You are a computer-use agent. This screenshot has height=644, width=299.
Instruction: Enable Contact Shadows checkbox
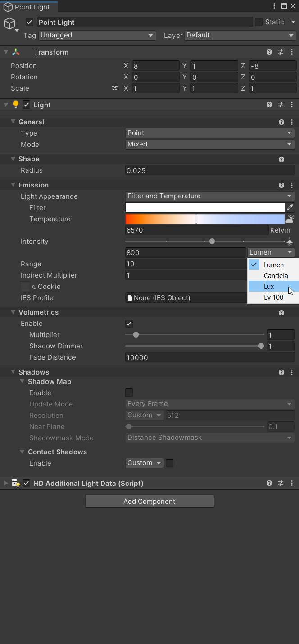[x=170, y=463]
